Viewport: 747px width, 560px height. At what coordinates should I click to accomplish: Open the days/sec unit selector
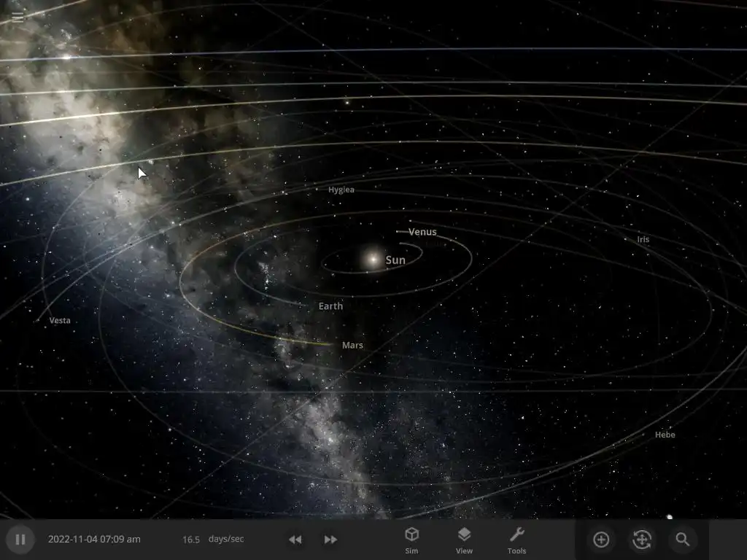point(226,539)
